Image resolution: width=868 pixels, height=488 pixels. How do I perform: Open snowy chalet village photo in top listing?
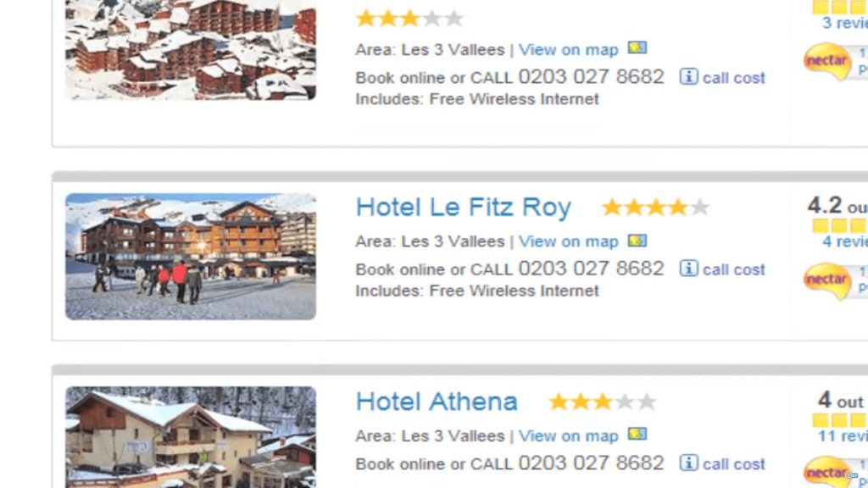pos(191,49)
